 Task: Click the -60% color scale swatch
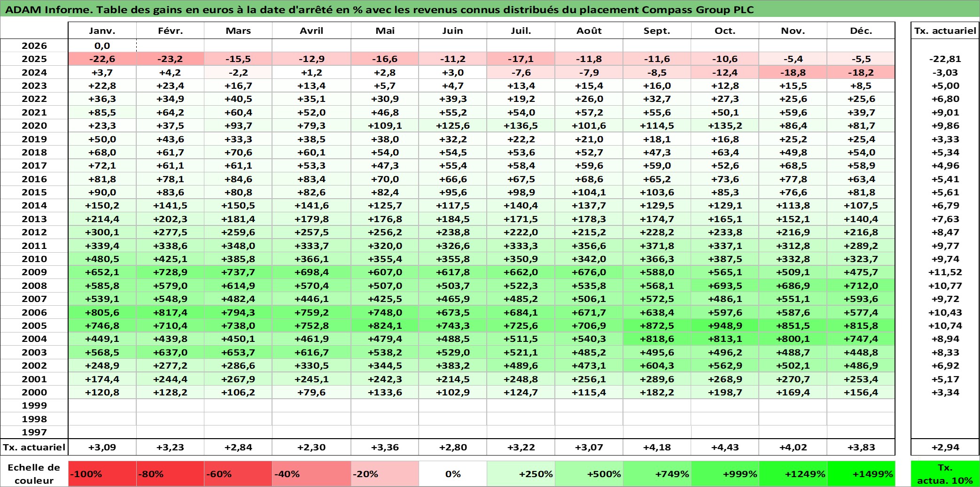tap(238, 474)
